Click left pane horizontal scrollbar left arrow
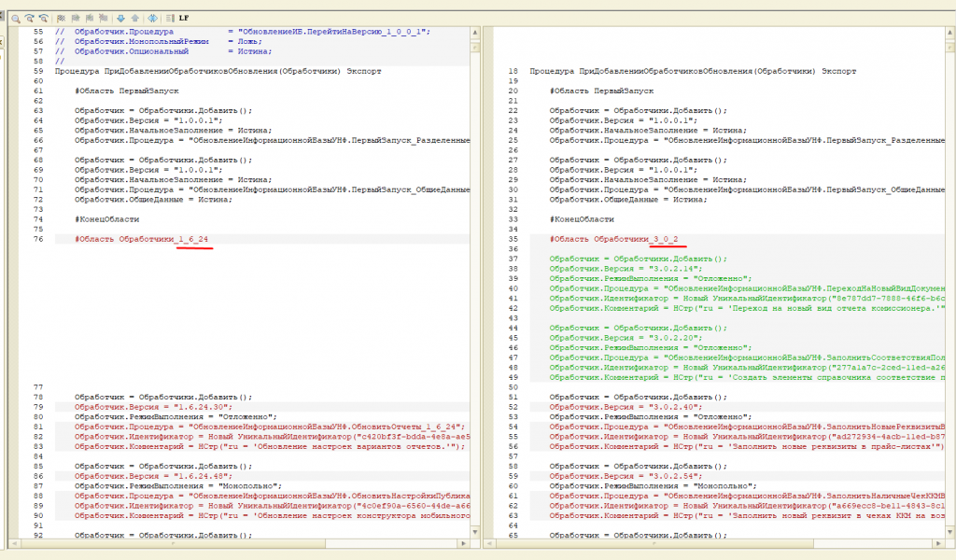The image size is (956, 560). click(14, 543)
